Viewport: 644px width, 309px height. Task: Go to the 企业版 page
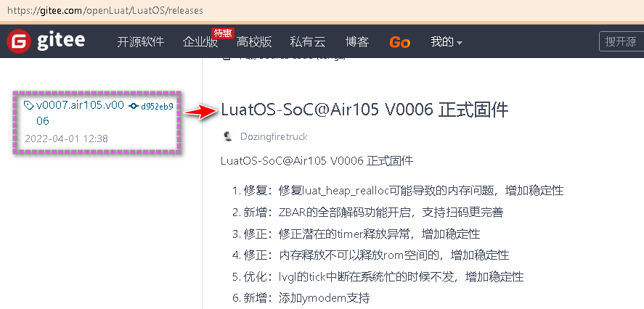click(200, 42)
